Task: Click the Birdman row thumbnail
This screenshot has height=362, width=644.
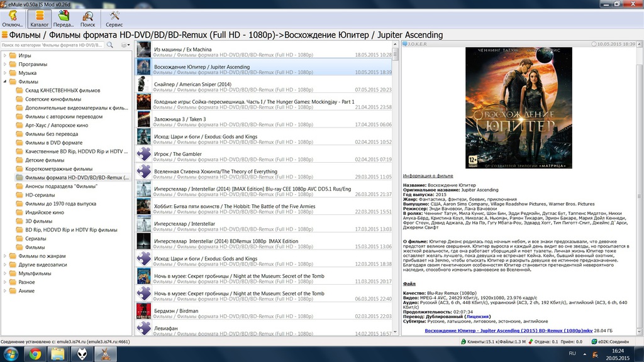Action: pos(144,311)
